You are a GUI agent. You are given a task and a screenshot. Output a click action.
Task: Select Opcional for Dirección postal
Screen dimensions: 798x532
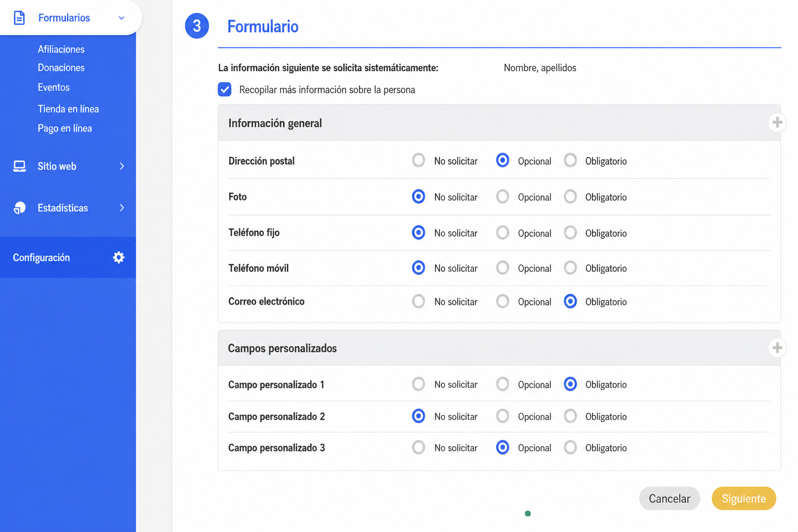(x=502, y=161)
